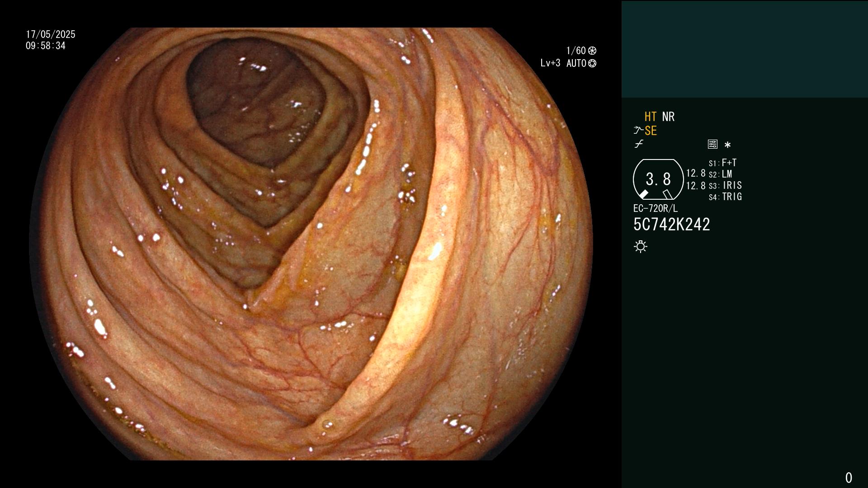The image size is (868, 488).
Task: Click the time 09:58:34
Action: click(x=46, y=46)
